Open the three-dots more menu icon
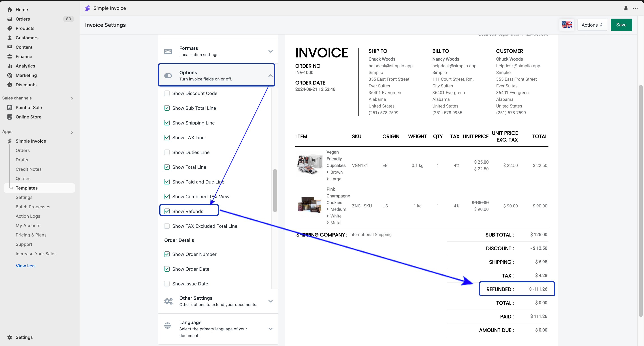Viewport: 644px width, 346px height. pos(635,8)
